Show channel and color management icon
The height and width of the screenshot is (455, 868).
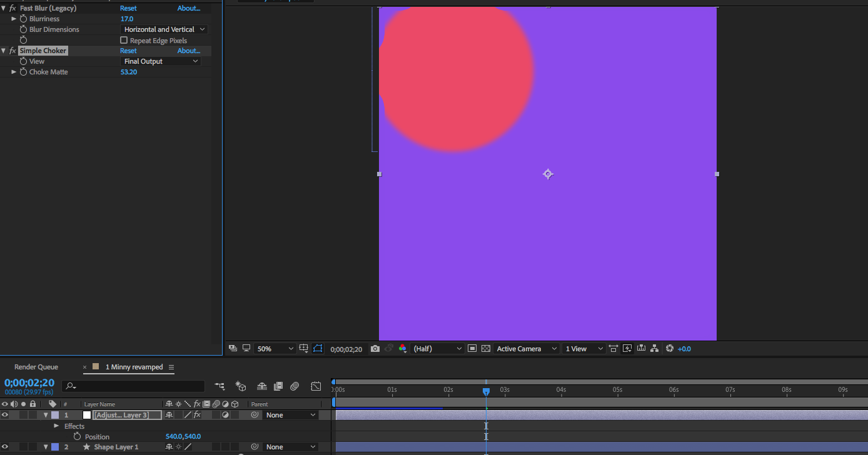click(x=402, y=349)
